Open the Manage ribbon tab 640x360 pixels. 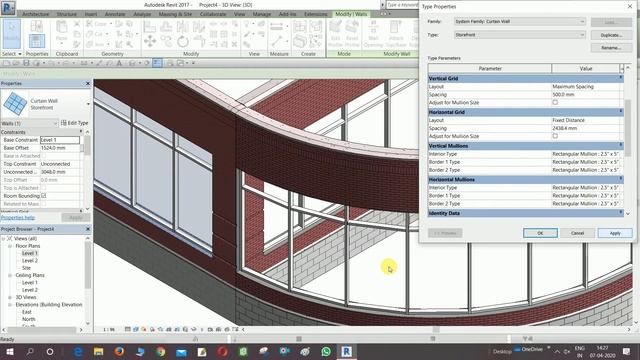click(262, 14)
